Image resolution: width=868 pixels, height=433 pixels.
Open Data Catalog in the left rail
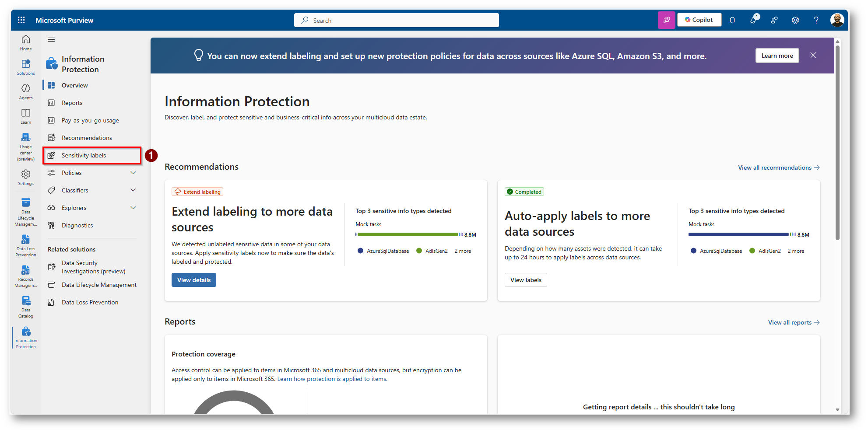point(26,306)
